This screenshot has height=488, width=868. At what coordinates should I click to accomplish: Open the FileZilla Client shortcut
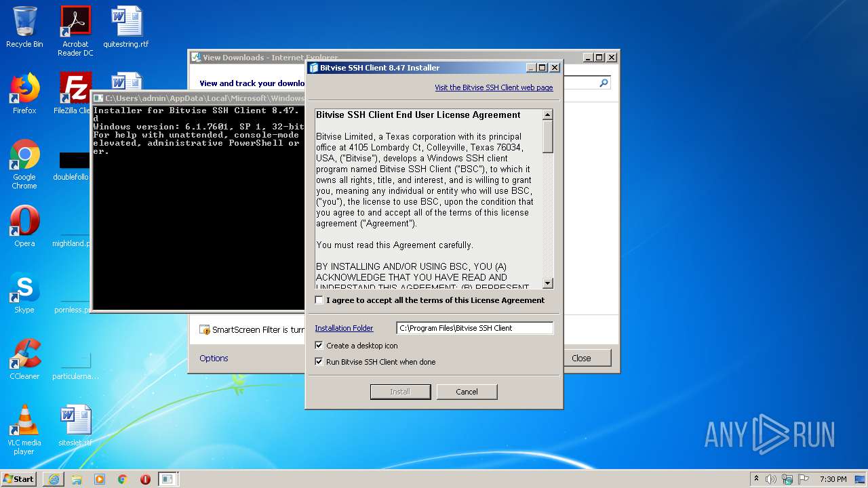73,94
